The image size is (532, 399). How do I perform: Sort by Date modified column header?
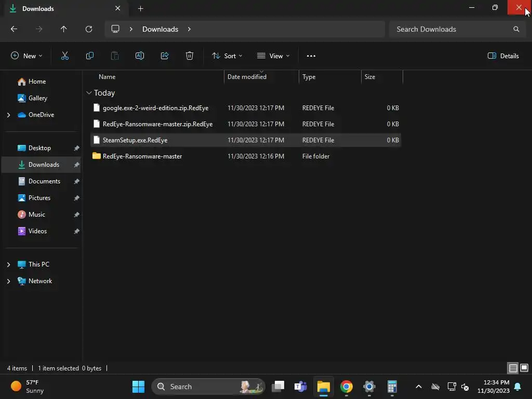pos(247,77)
